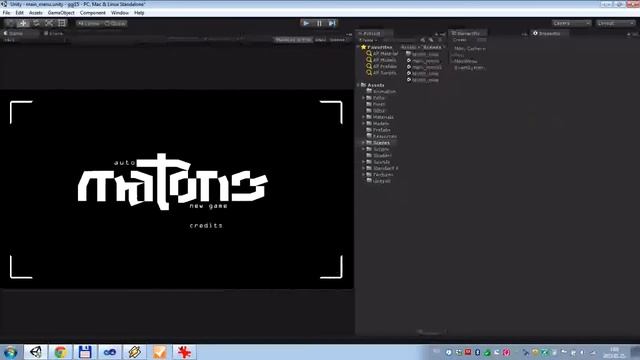Select the Resources folder
The height and width of the screenshot is (360, 640).
[x=381, y=136]
